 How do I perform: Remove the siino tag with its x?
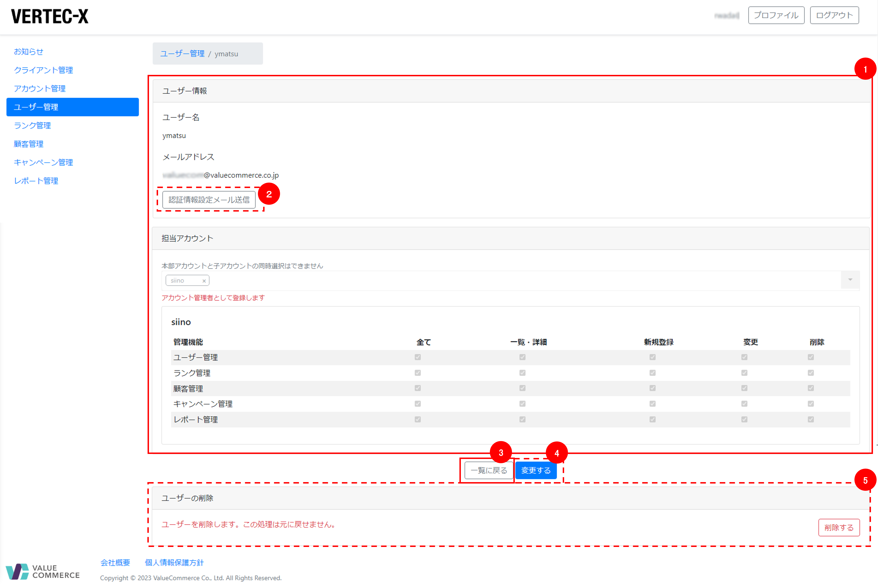tap(204, 281)
